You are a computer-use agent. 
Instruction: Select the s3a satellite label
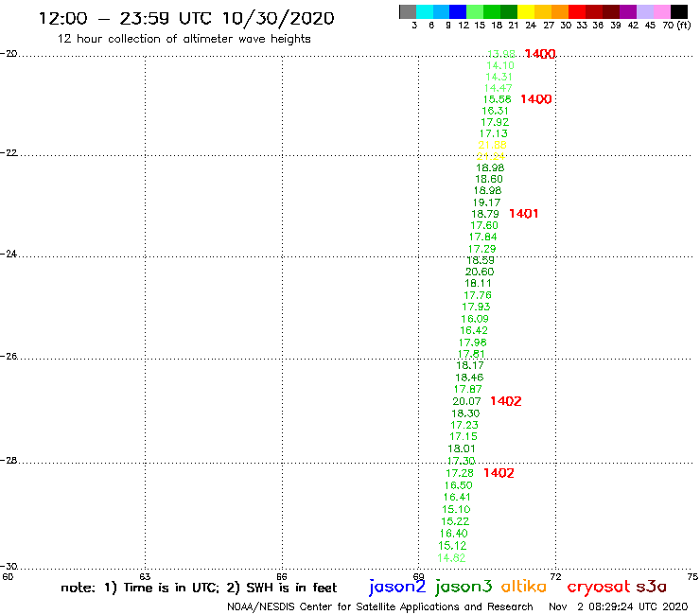tap(651, 587)
